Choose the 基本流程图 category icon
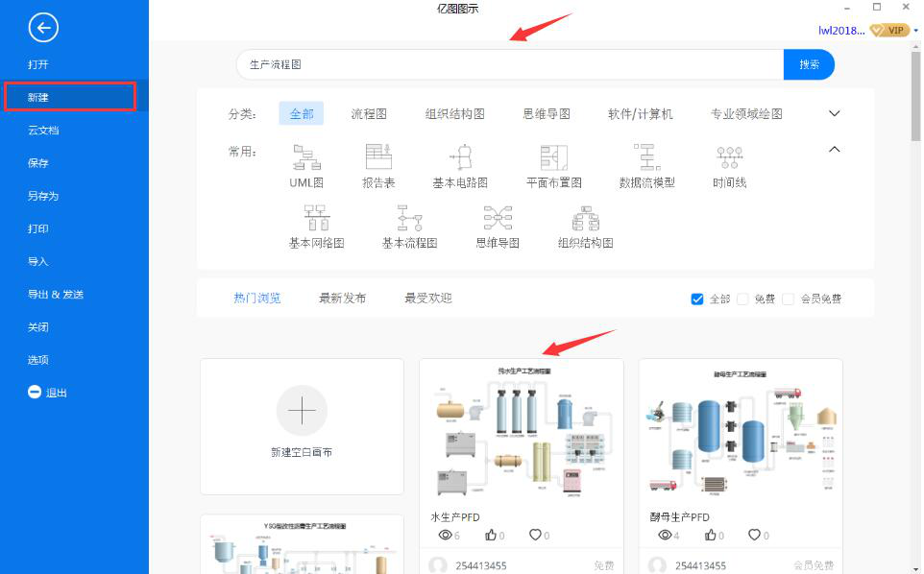Viewport: 924px width, 574px height. (409, 217)
